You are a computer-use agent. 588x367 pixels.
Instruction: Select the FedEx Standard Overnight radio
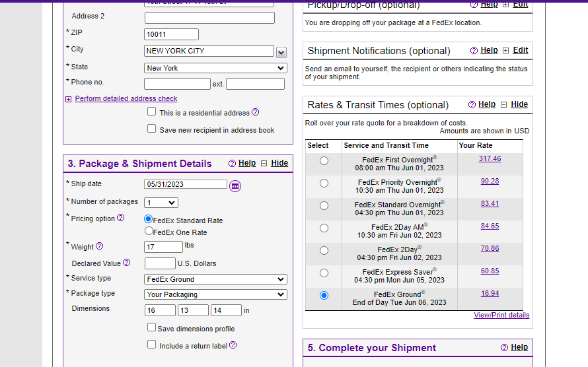coord(324,205)
